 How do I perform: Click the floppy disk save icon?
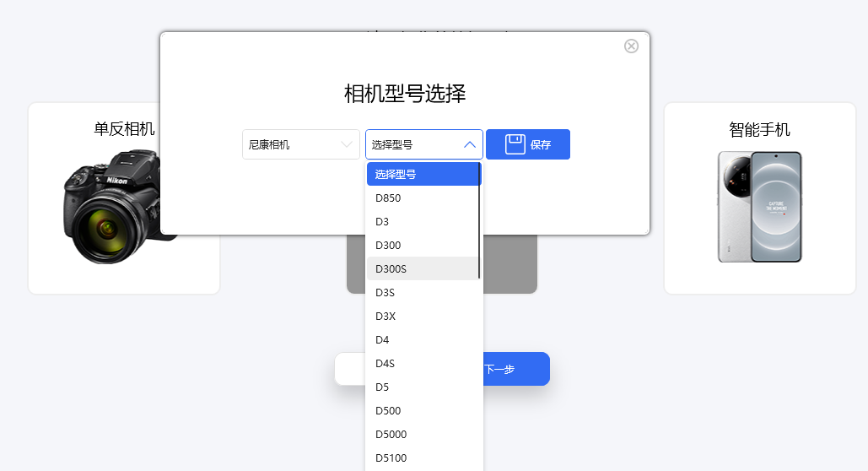coord(515,144)
